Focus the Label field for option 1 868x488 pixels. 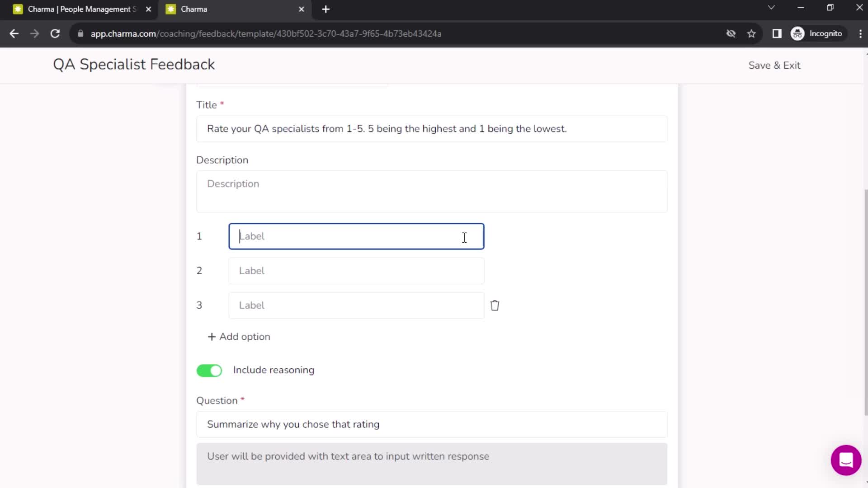pos(356,236)
